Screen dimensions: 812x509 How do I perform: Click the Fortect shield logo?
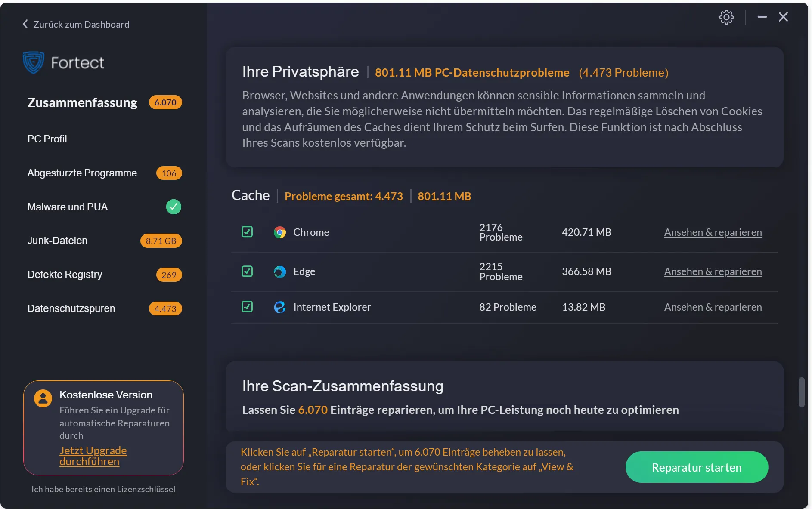pyautogui.click(x=34, y=62)
